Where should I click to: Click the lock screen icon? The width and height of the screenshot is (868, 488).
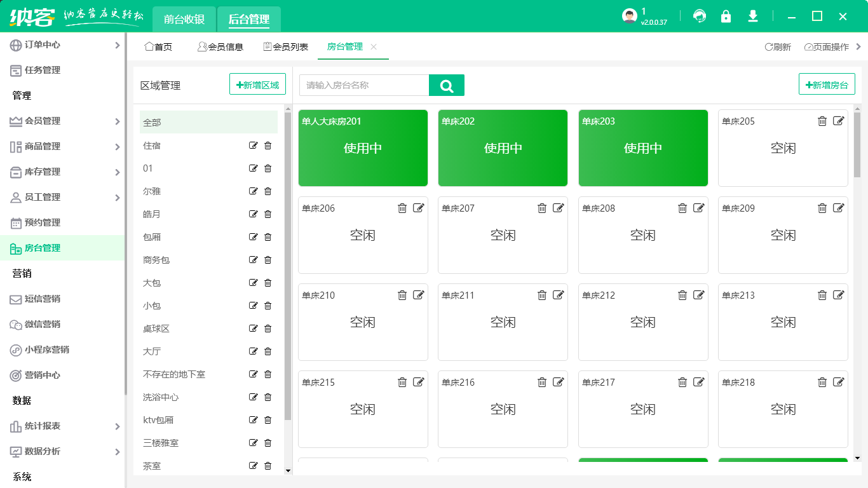tap(726, 16)
